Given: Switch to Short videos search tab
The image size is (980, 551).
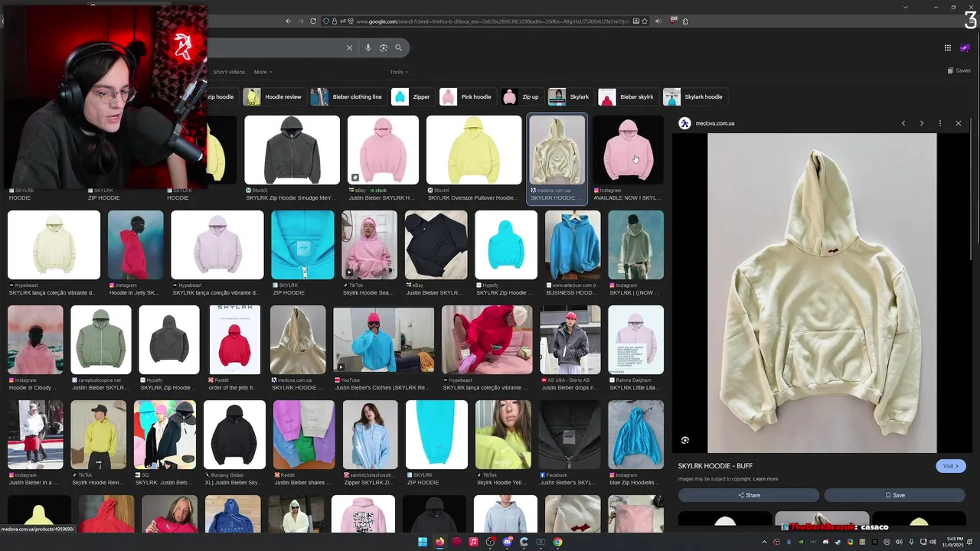Looking at the screenshot, I should coord(229,72).
